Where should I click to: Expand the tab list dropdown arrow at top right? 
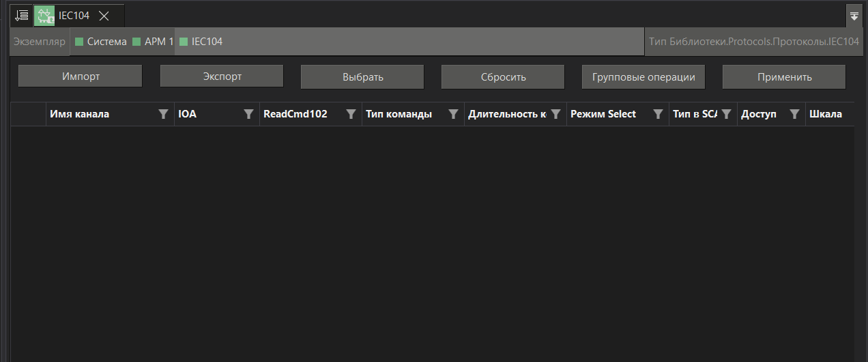(x=854, y=16)
